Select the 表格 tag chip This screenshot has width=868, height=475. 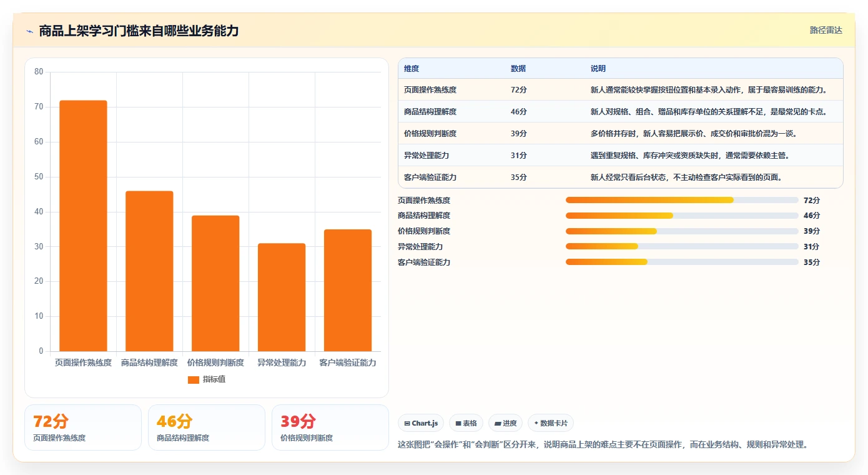click(x=466, y=423)
